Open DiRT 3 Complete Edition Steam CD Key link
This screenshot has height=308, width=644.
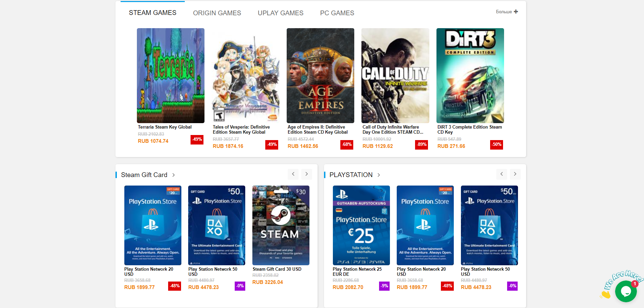point(470,130)
